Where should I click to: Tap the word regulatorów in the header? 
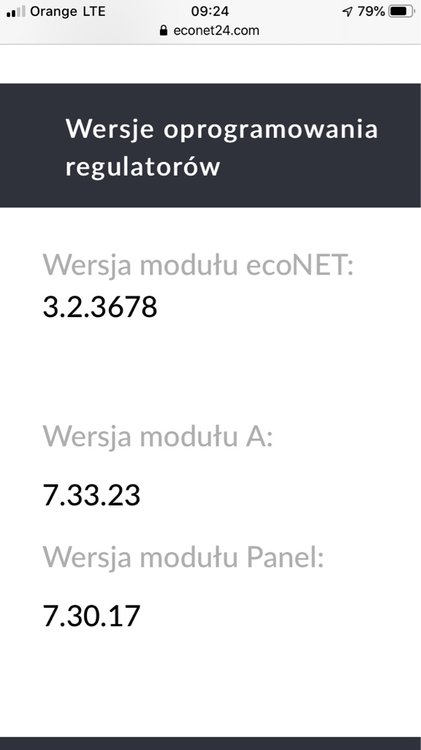coord(143,167)
